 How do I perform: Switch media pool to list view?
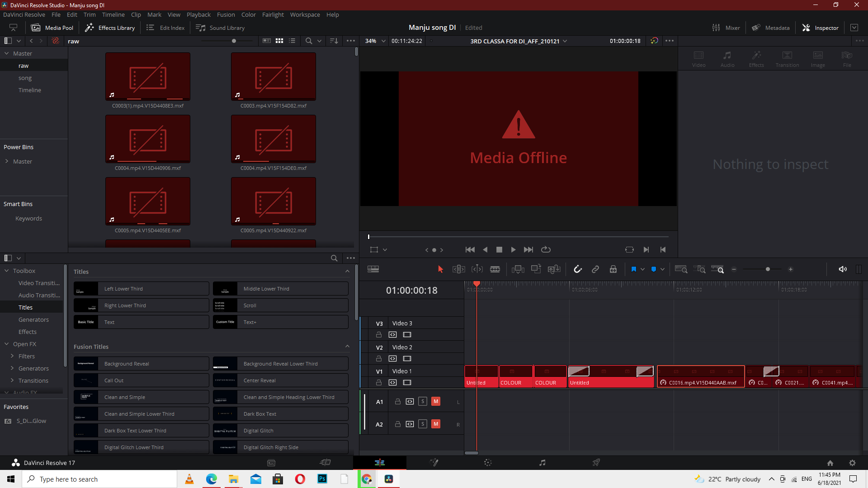292,41
